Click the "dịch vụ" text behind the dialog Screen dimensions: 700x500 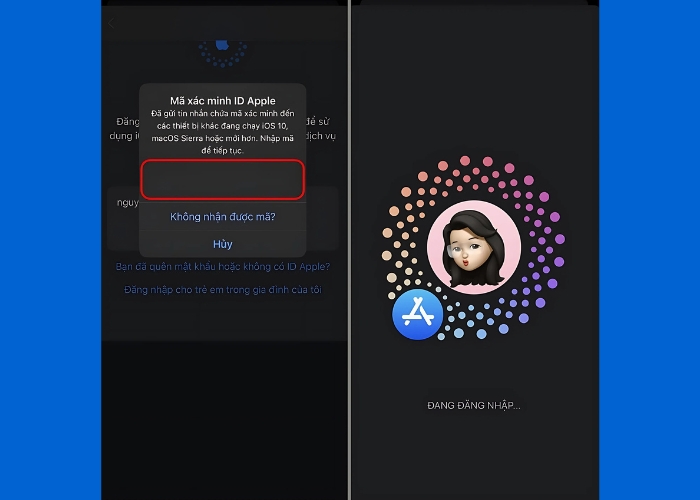(321, 136)
